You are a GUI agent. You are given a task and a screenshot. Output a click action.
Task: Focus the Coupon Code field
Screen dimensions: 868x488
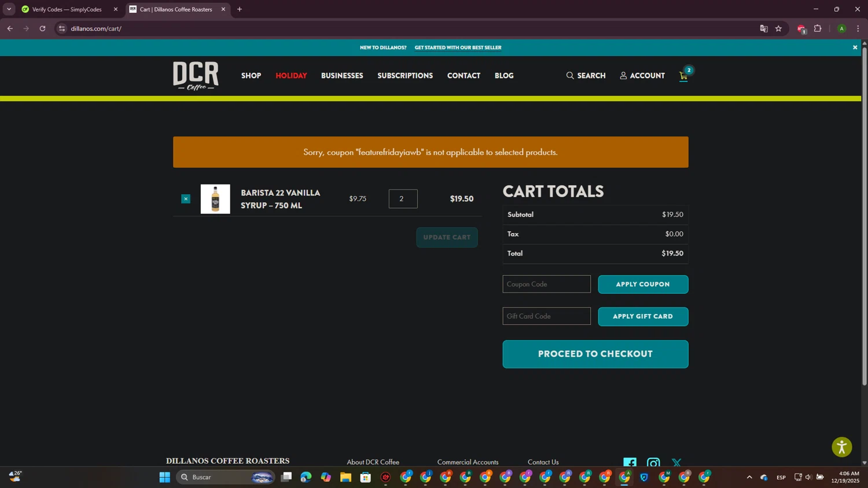tap(546, 284)
